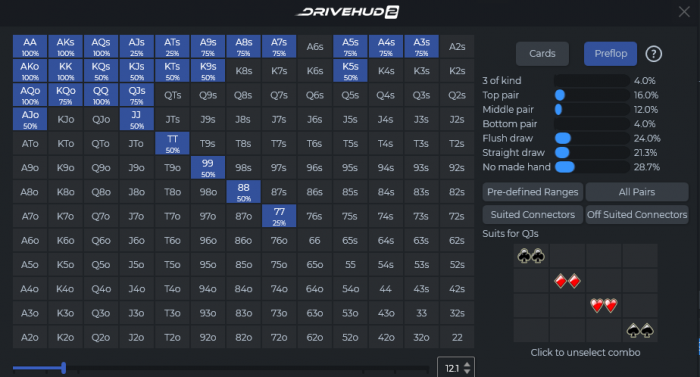The image size is (700, 377).
Task: Toggle the QJs 75% hand cell
Action: point(137,95)
